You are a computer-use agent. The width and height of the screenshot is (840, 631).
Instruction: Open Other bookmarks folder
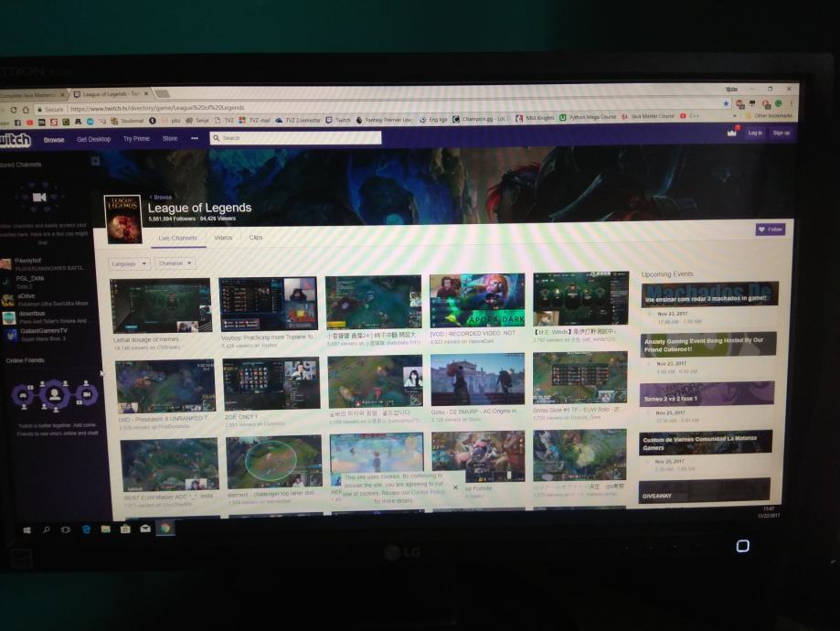pos(770,115)
